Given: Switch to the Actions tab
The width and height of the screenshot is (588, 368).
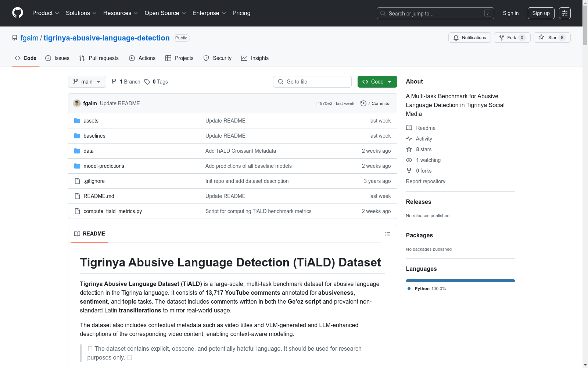Looking at the screenshot, I should [x=142, y=58].
